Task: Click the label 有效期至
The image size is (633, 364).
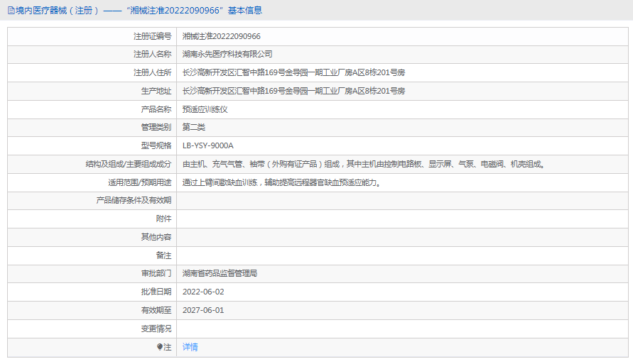Action: click(156, 310)
